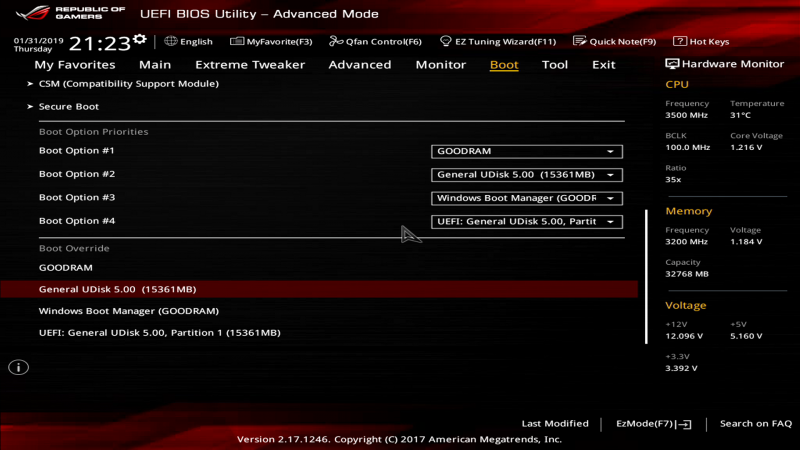Open Boot Option #4 UEFI UDisk dropdown
The width and height of the screenshot is (800, 450).
coord(527,222)
